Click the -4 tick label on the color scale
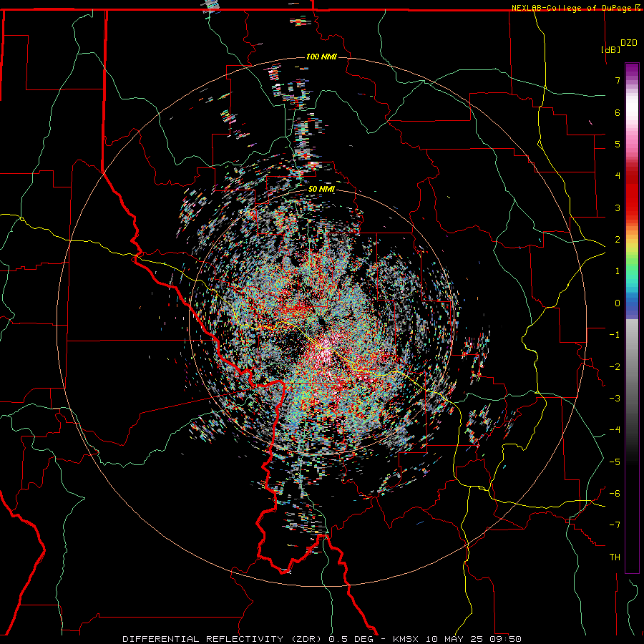The image size is (644, 644). 615,429
